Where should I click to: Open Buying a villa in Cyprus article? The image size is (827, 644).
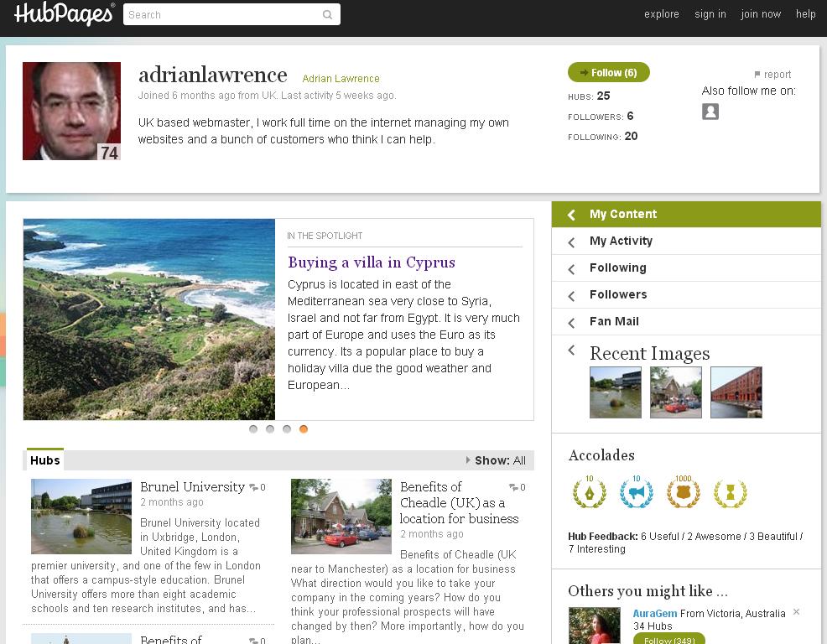point(372,262)
